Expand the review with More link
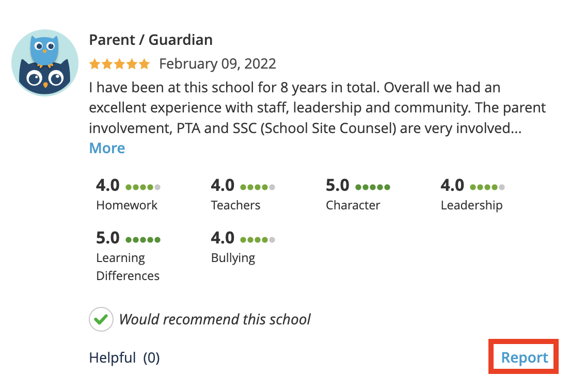Image resolution: width=570 pixels, height=392 pixels. pyautogui.click(x=107, y=149)
